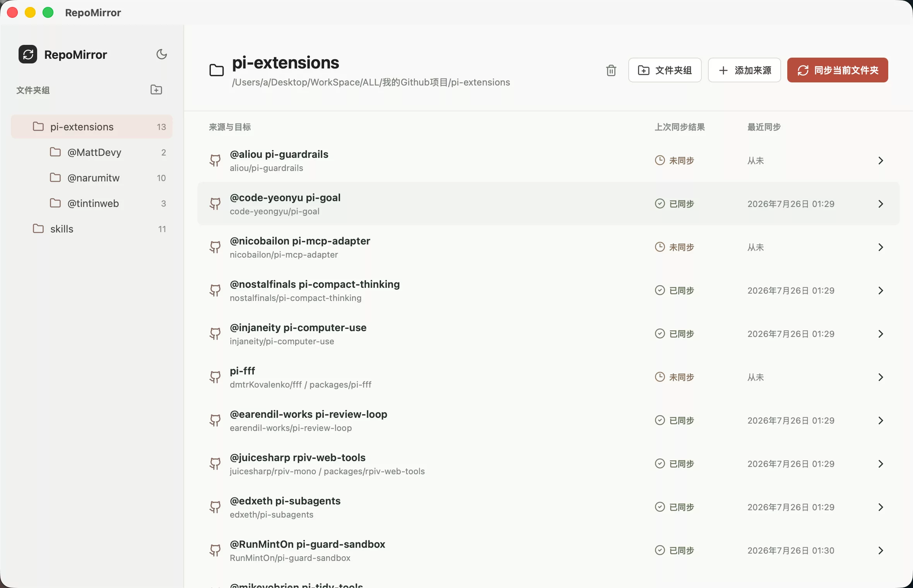Click the 文件夹组 button in header
The image size is (913, 588).
[x=665, y=70]
